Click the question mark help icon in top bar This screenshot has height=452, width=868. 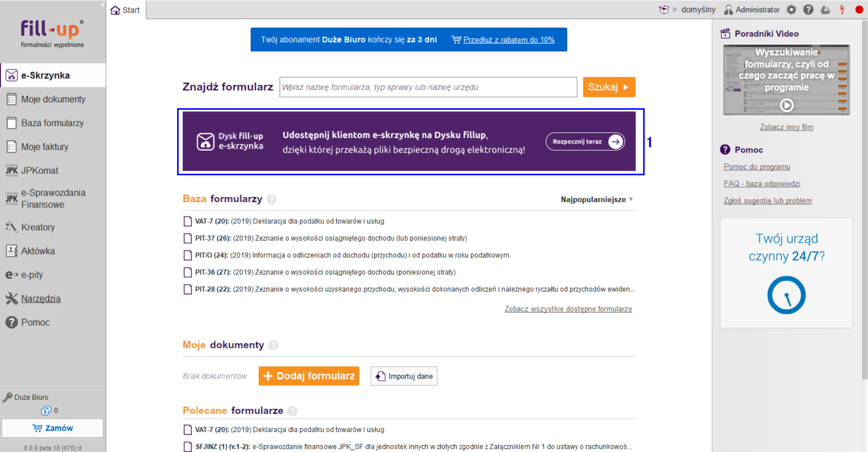pyautogui.click(x=808, y=10)
